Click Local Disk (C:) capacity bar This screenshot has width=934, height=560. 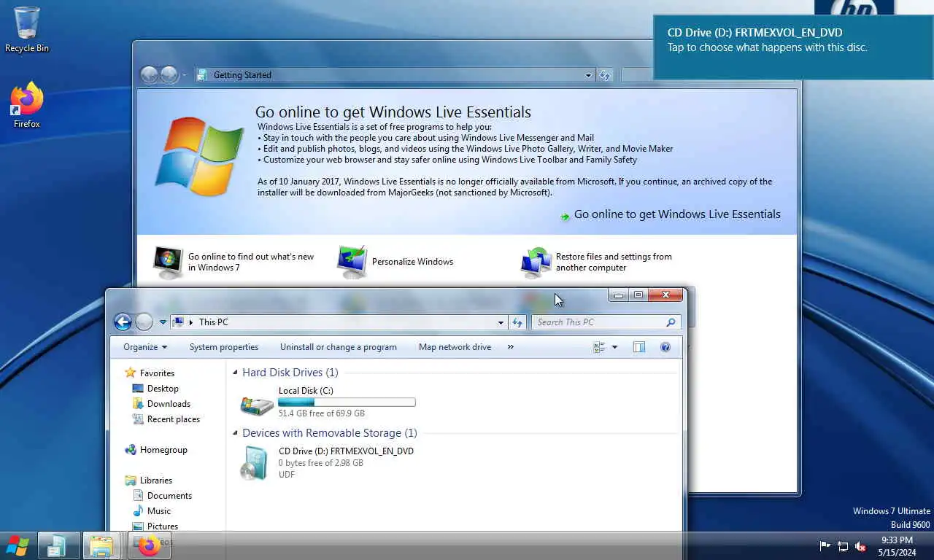tap(347, 402)
